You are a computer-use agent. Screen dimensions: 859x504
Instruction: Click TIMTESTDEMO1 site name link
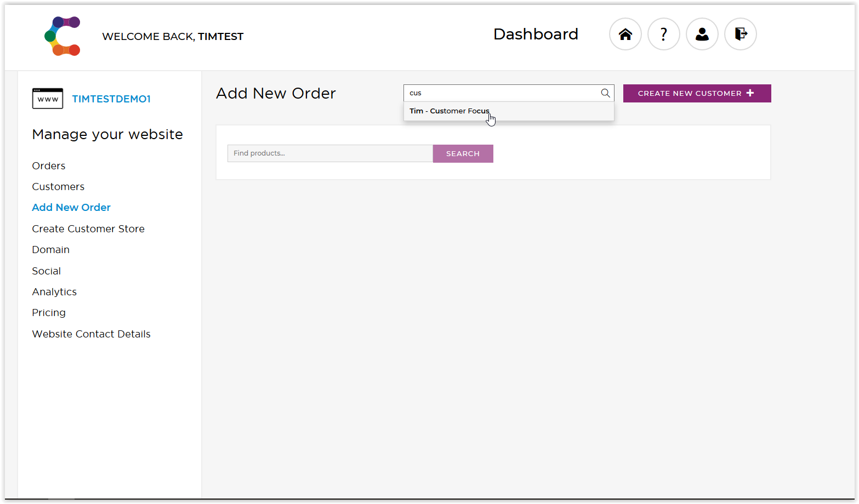tap(111, 99)
